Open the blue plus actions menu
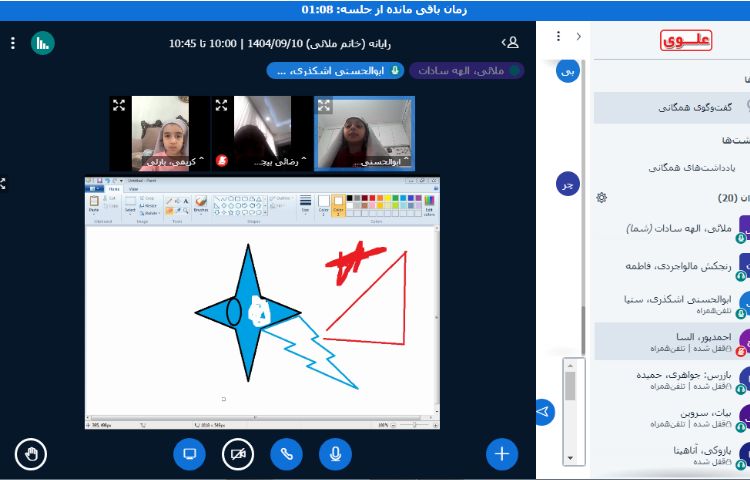Screen dimensions: 750x480 tap(502, 454)
